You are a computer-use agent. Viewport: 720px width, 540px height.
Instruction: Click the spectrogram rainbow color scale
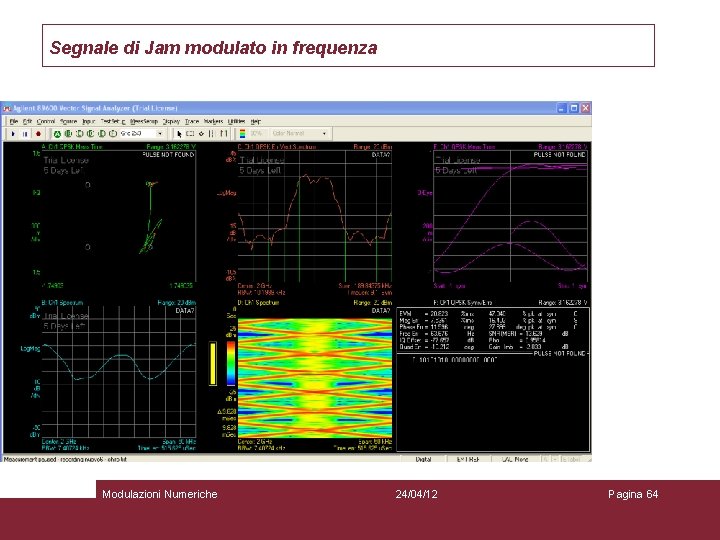point(231,362)
